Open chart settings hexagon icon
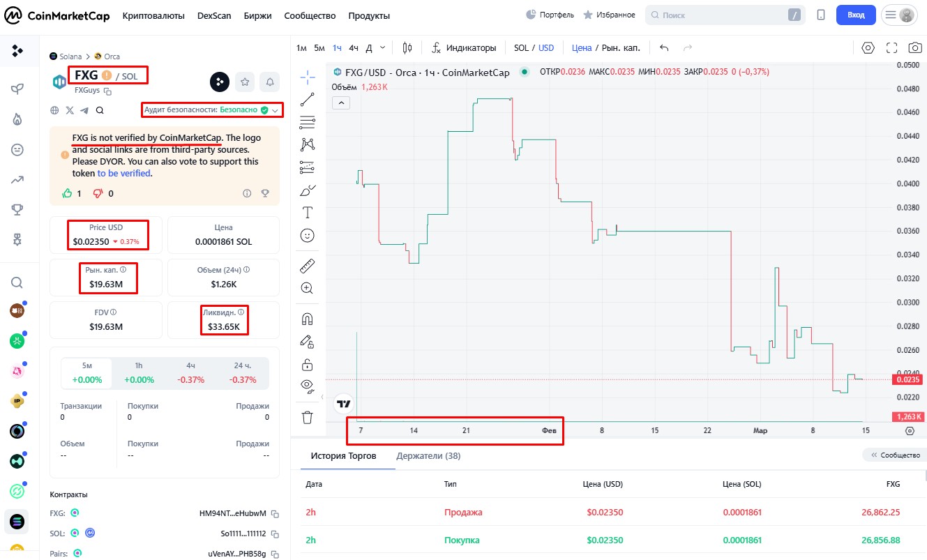This screenshot has width=927, height=560. [868, 47]
